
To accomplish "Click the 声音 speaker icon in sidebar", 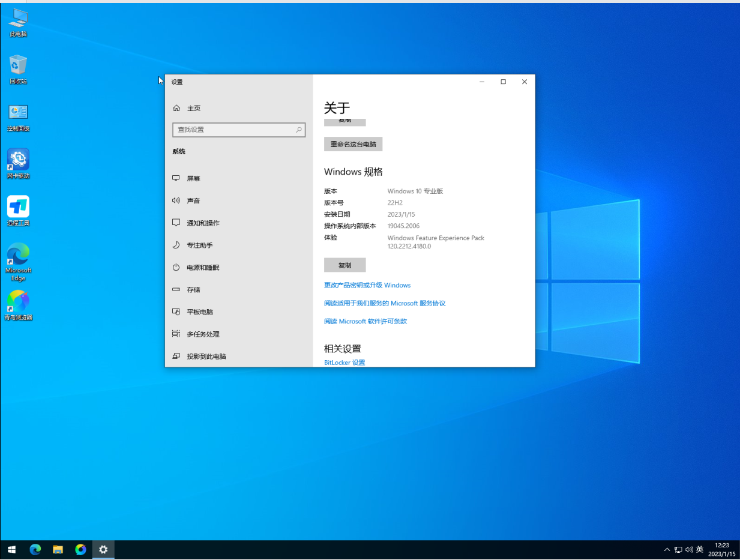I will click(176, 200).
